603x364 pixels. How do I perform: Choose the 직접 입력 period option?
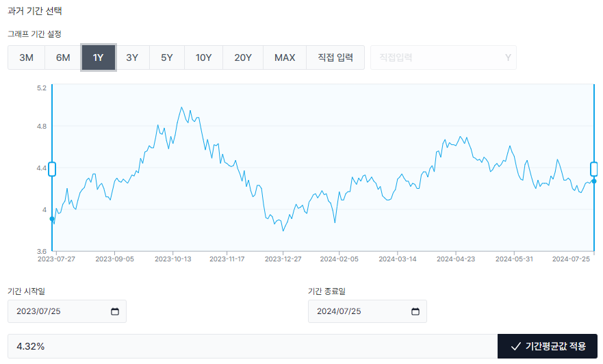[x=335, y=57]
